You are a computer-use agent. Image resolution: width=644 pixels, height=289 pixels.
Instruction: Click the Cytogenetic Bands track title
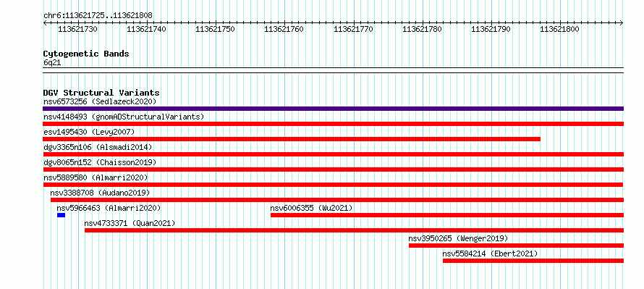(86, 54)
